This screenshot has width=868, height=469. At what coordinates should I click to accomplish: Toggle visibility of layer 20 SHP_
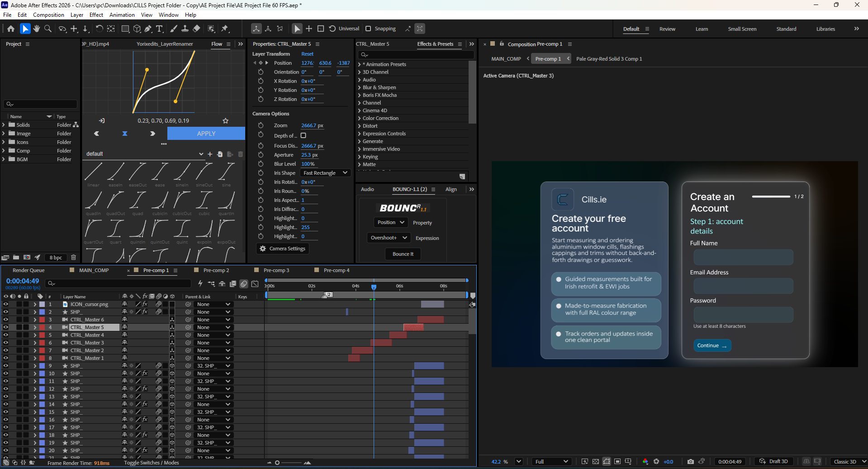point(6,450)
